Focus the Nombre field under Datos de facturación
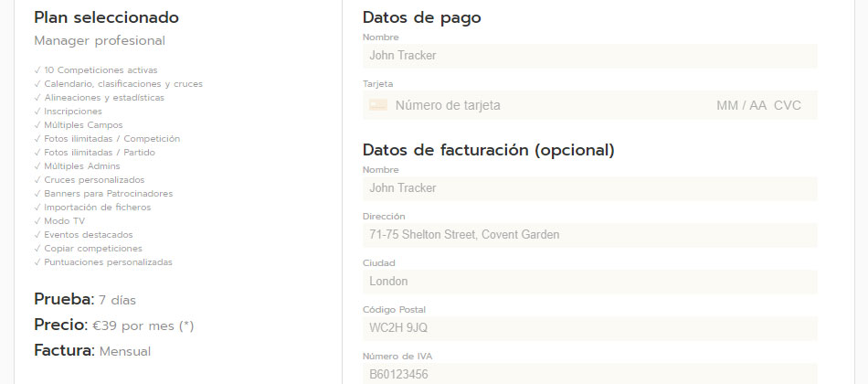 [589, 188]
